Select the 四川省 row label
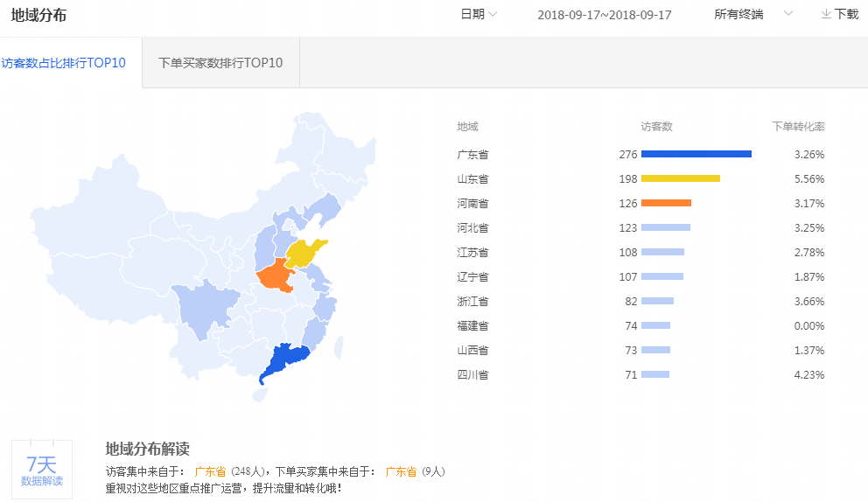 [x=472, y=374]
